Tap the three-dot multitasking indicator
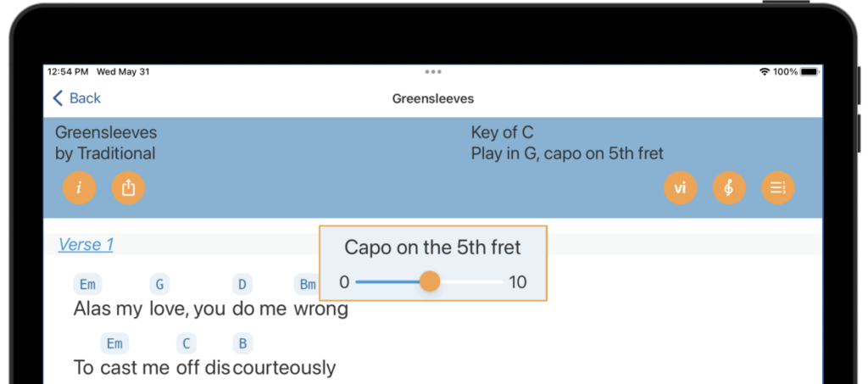This screenshot has height=384, width=868. coord(433,71)
